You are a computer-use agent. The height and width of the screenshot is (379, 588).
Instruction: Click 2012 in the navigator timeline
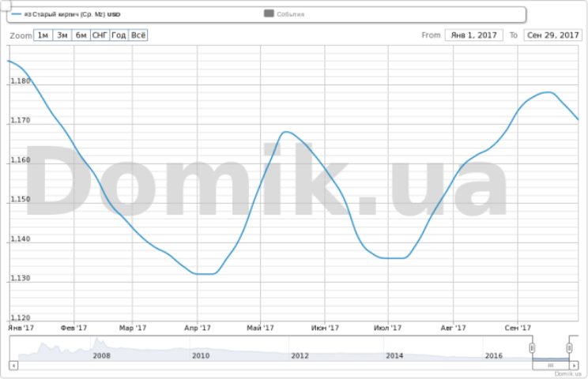pos(300,355)
